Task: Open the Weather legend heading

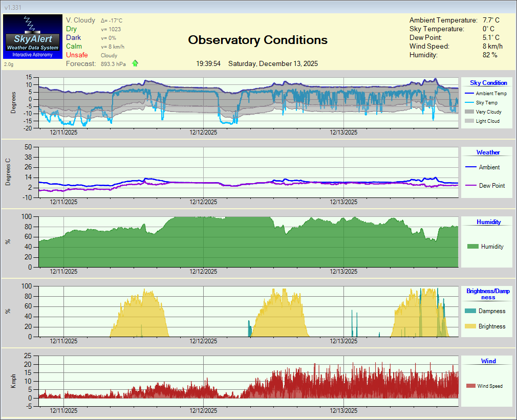Action: (488, 152)
